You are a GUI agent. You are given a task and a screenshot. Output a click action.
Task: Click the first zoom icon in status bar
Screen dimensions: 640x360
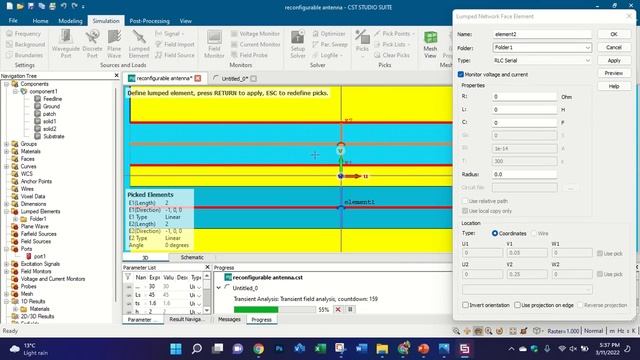click(456, 331)
